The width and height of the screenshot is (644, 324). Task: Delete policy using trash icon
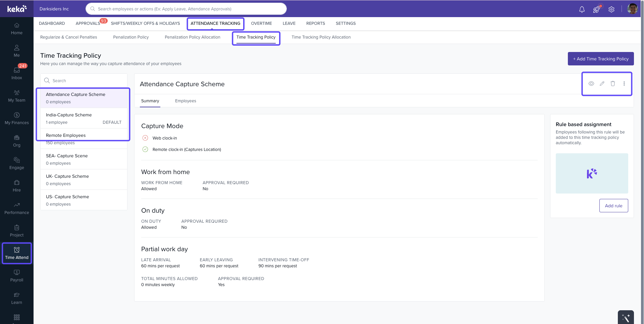coord(613,84)
